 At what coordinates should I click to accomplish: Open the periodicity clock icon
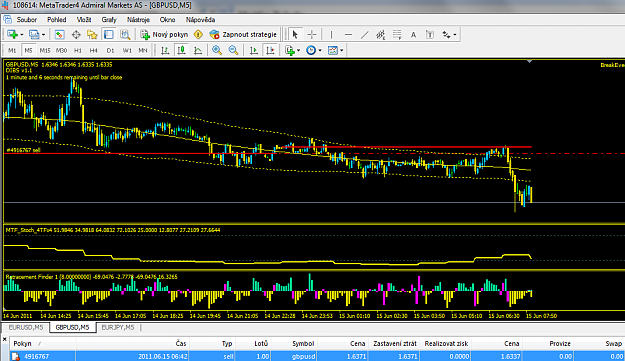click(311, 50)
